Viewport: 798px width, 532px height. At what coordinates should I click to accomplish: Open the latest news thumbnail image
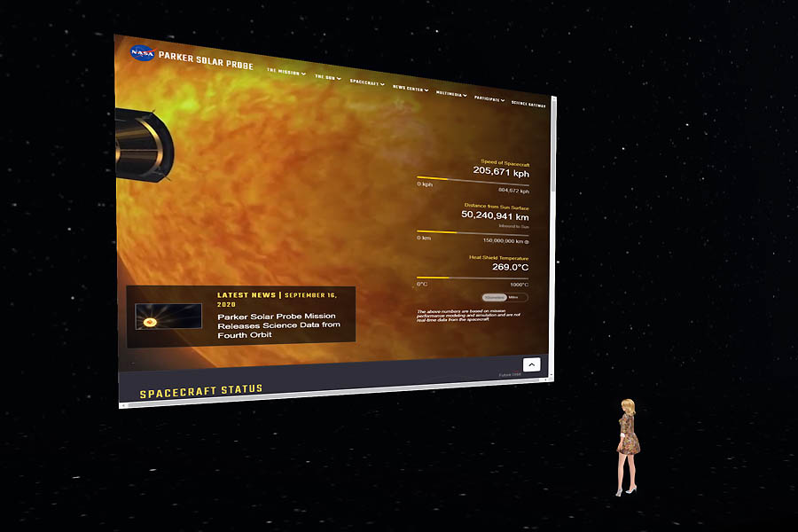(x=168, y=317)
